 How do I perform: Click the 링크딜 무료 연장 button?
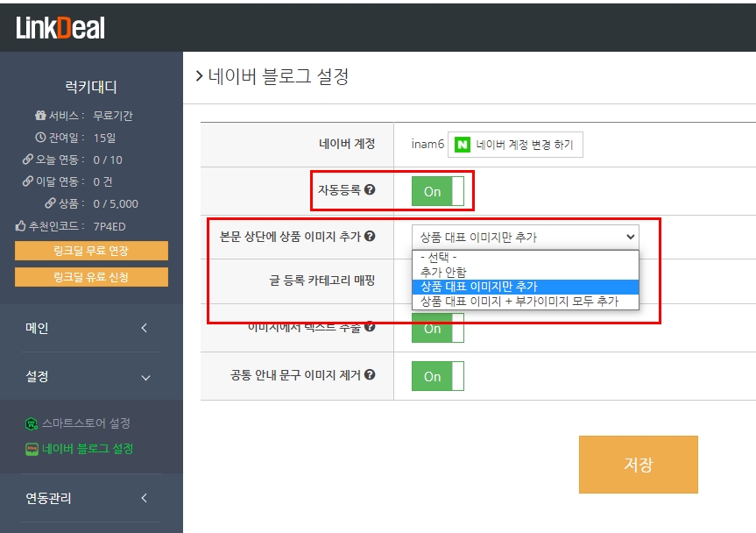91,251
